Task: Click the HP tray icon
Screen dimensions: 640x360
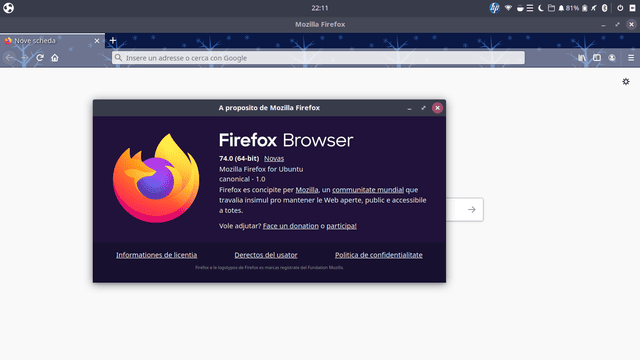Action: (x=494, y=8)
